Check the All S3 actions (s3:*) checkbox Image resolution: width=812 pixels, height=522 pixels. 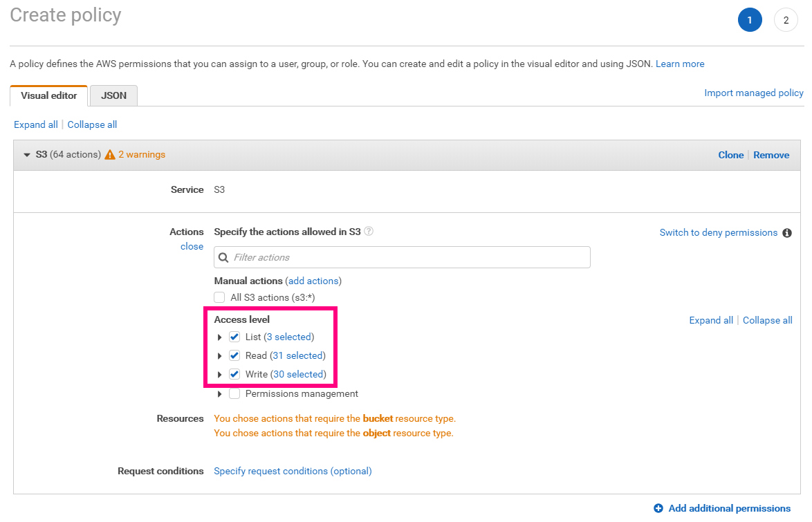(219, 297)
